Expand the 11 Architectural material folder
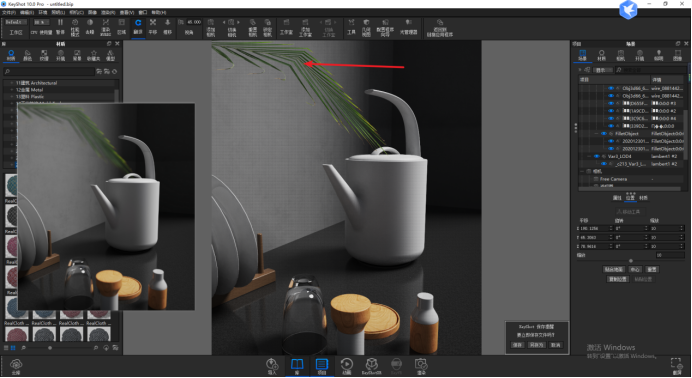The width and height of the screenshot is (692, 378). pos(11,83)
